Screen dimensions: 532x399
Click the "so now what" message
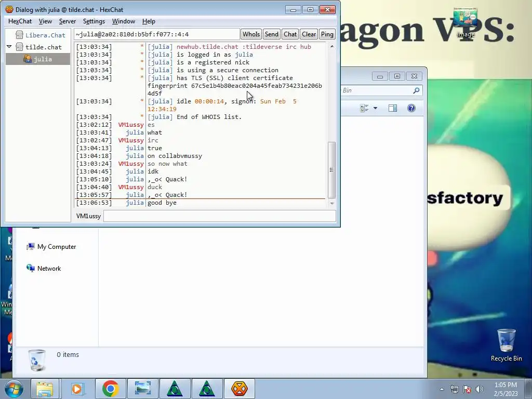(x=167, y=164)
